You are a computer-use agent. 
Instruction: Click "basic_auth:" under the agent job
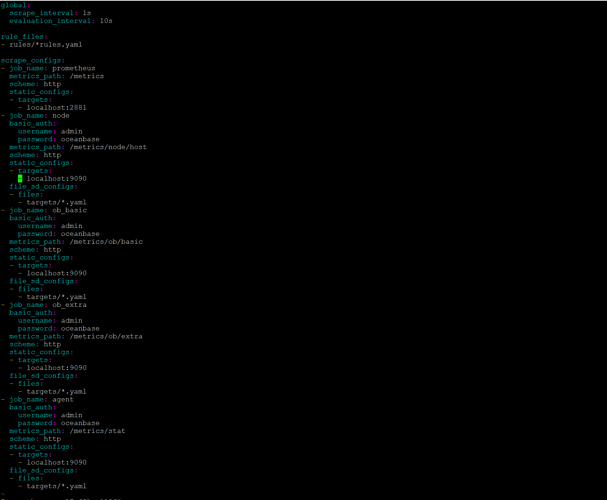tap(33, 408)
